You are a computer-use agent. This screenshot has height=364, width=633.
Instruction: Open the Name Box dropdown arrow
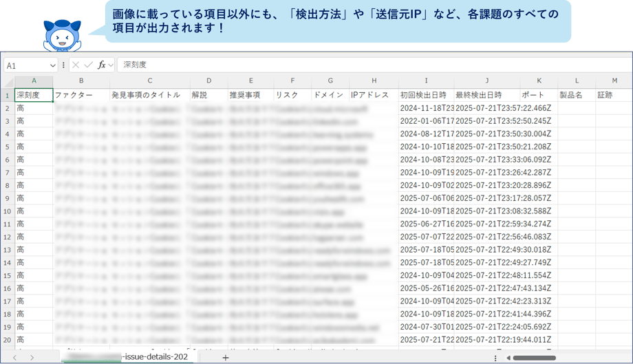point(52,65)
